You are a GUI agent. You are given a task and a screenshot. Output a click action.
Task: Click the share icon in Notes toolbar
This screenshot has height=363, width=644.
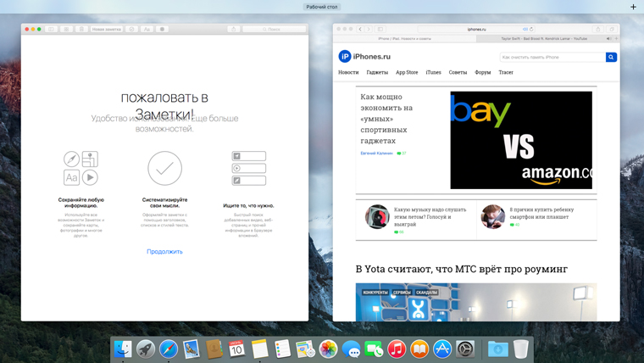point(233,29)
